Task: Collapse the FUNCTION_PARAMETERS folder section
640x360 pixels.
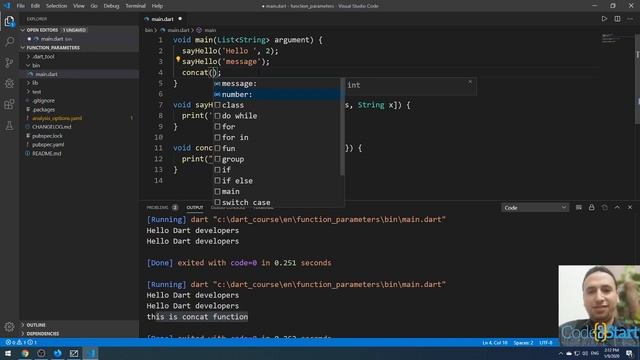Action: click(53, 48)
